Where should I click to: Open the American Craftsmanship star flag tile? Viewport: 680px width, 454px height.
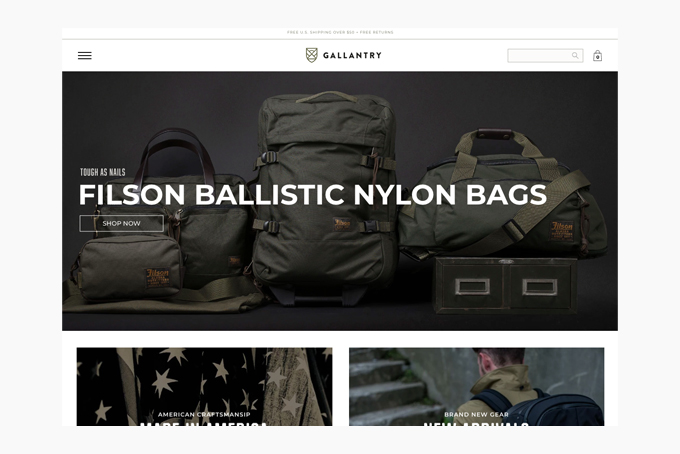pos(204,386)
